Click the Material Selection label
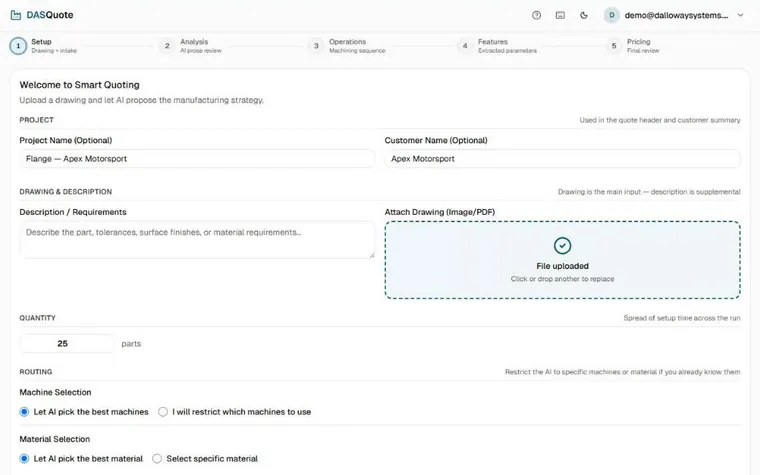This screenshot has width=760, height=475. 55,439
